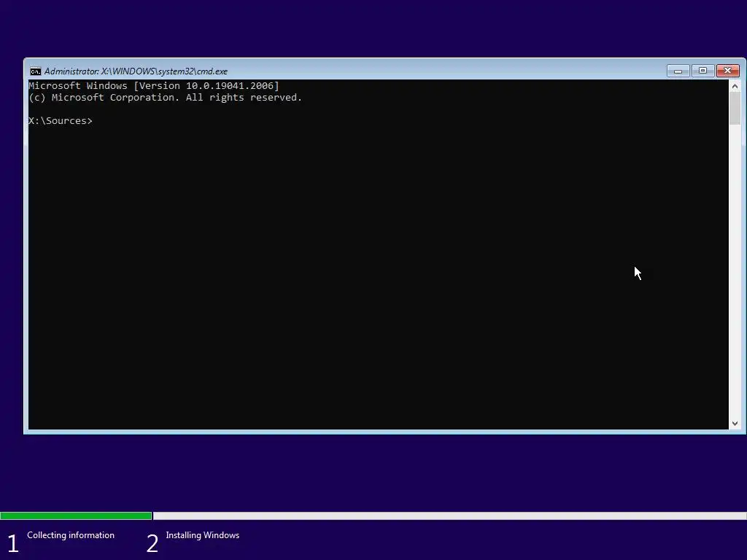Click the X:\Sources> command prompt line
Image resolution: width=747 pixels, height=560 pixels.
(61, 121)
